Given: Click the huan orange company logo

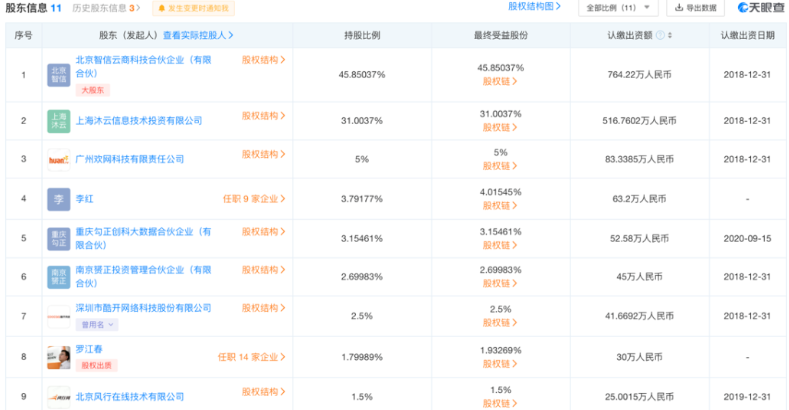Looking at the screenshot, I should [x=59, y=159].
